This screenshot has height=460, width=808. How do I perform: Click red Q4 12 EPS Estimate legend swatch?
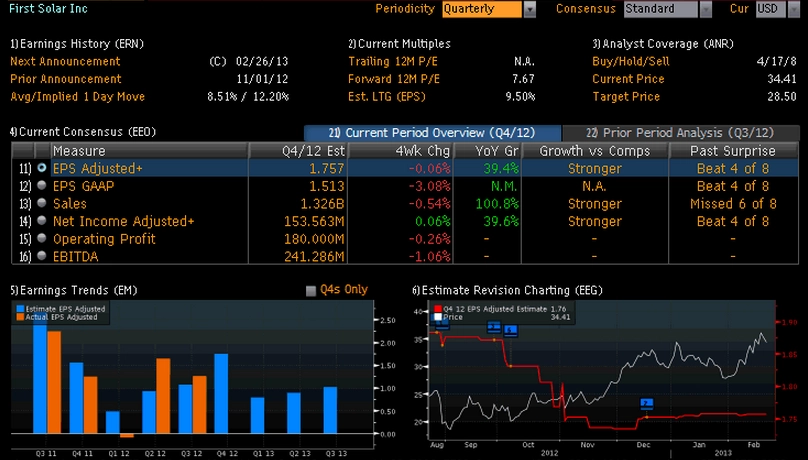(437, 309)
